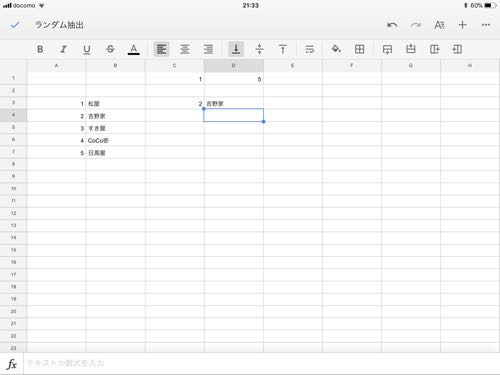Open the more options menu
Viewport: 500px width, 375px height.
point(486,25)
